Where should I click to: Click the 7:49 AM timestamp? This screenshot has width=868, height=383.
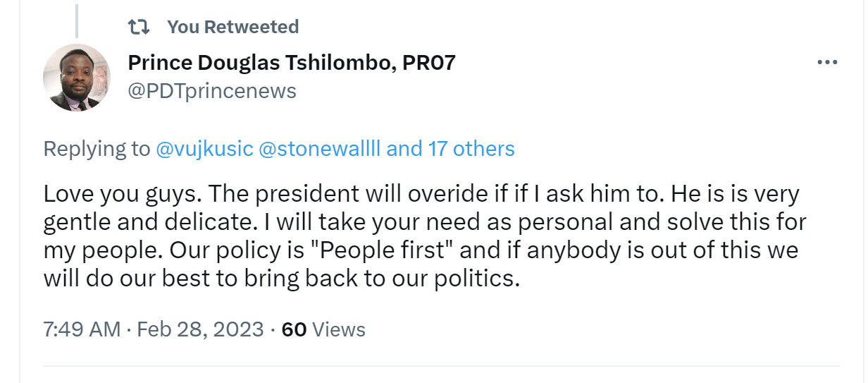coord(82,329)
